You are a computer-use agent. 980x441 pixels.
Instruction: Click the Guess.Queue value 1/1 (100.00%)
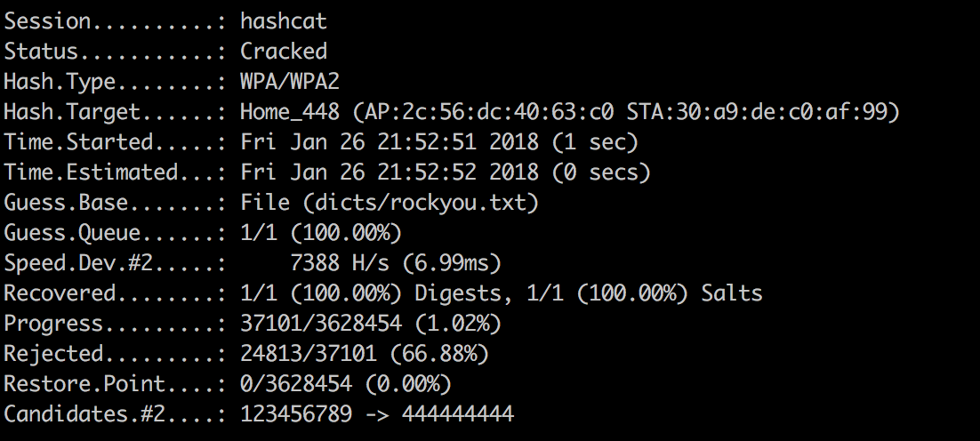pos(321,233)
